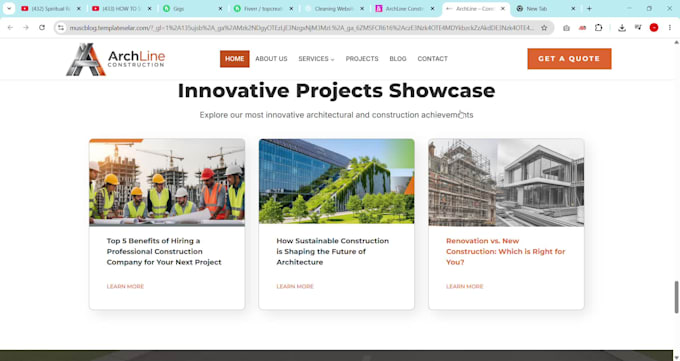Select HOME in the site navigation
Screen dimensions: 680x361
235,59
